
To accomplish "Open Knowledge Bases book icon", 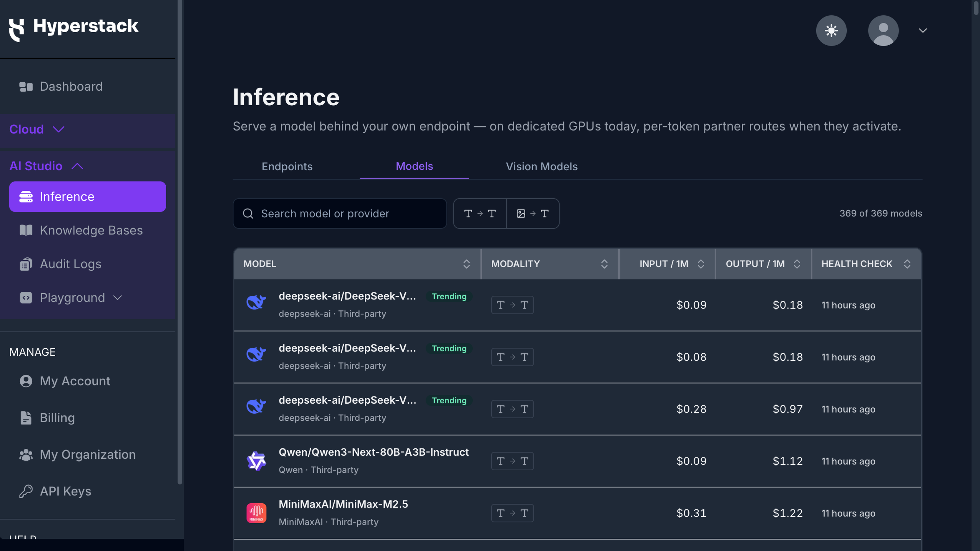I will pyautogui.click(x=26, y=230).
